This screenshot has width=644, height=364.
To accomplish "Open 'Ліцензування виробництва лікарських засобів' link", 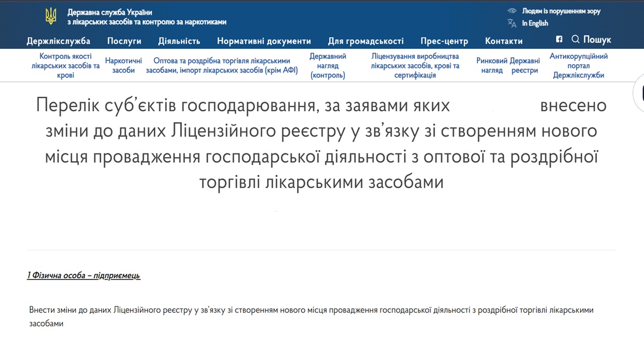I will (415, 66).
